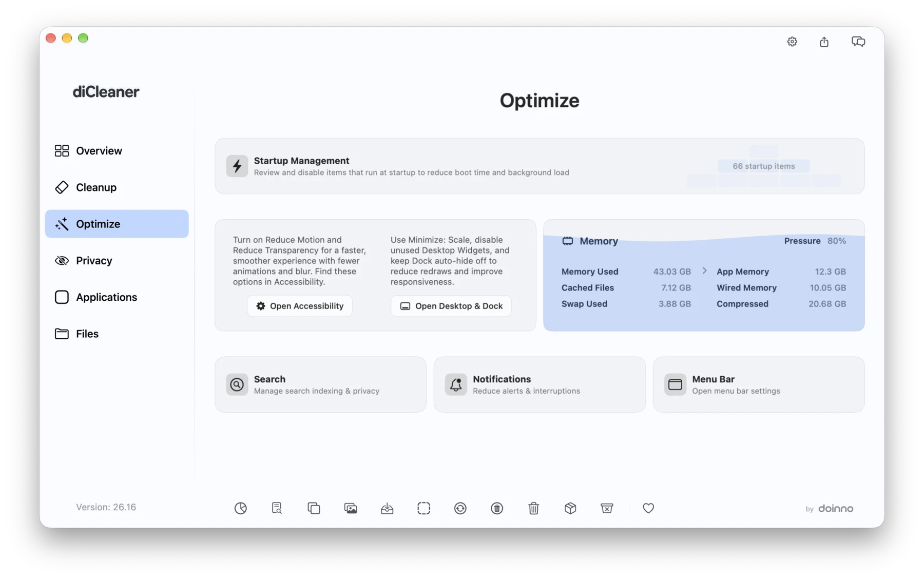The height and width of the screenshot is (580, 924).
Task: Click the circled trash icon in bottom toolbar
Action: click(497, 508)
